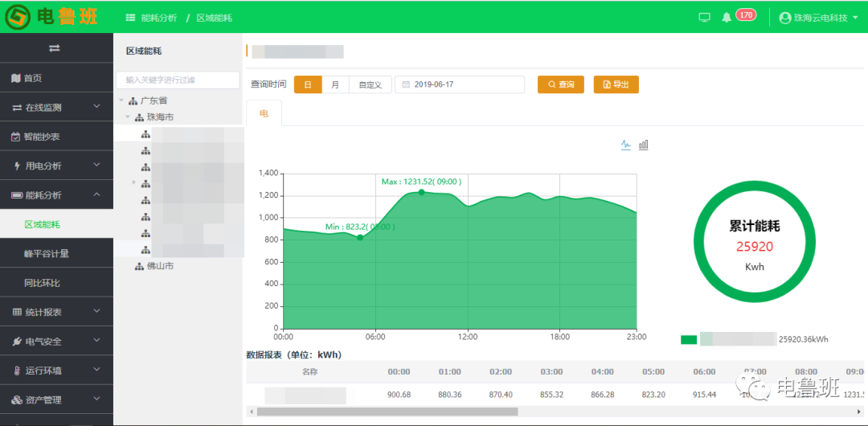Image resolution: width=868 pixels, height=426 pixels.
Task: Open 智能抄表 smart meter reading
Action: [x=42, y=137]
